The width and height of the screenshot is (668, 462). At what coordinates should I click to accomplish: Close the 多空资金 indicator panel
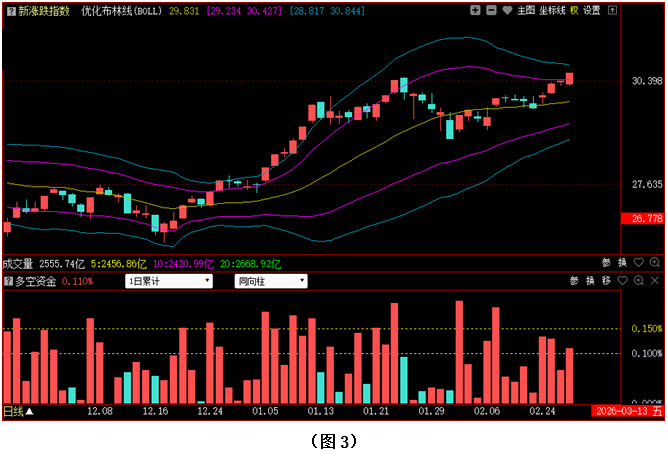point(655,282)
